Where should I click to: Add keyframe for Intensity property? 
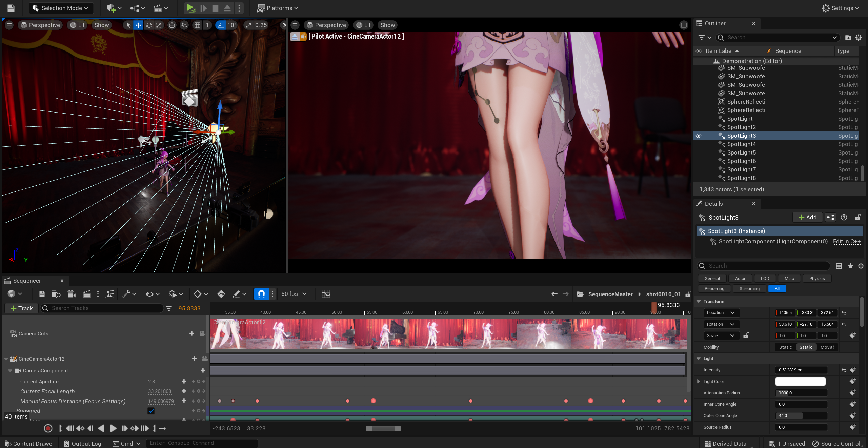tap(853, 370)
